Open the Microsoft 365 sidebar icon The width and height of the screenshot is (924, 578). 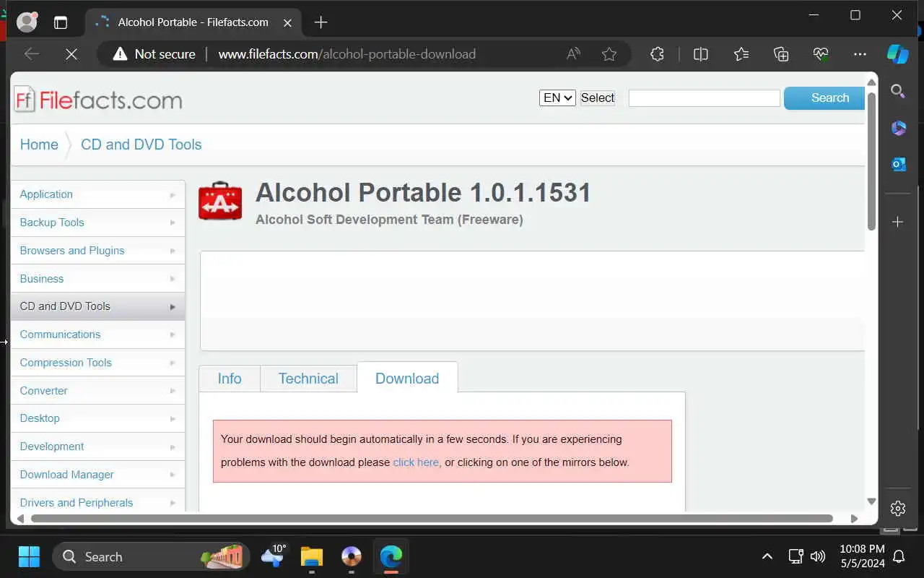pos(898,128)
